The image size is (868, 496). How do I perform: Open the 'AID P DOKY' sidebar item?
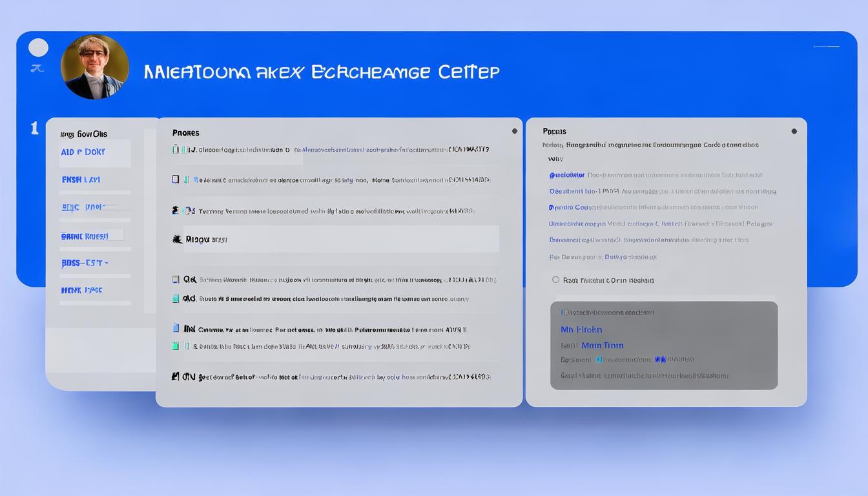click(x=83, y=152)
